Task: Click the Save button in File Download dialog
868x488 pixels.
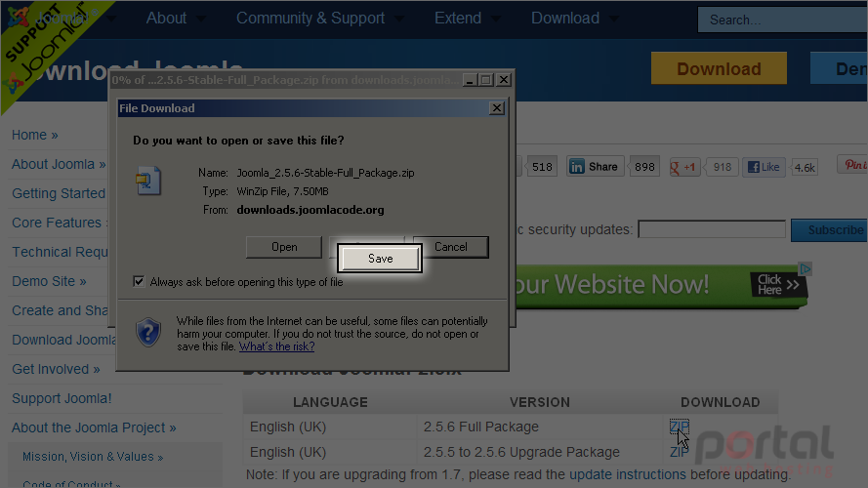Action: pyautogui.click(x=381, y=259)
